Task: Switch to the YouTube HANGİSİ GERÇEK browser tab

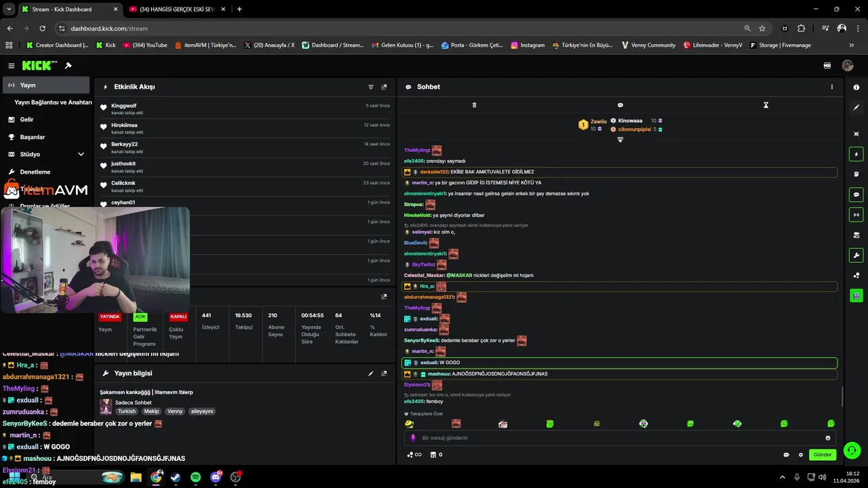Action: tap(176, 9)
